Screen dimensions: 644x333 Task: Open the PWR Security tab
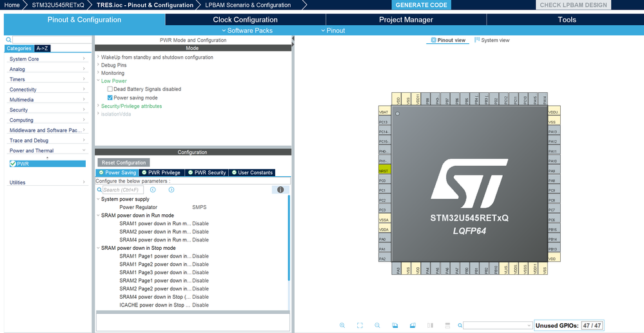(207, 172)
